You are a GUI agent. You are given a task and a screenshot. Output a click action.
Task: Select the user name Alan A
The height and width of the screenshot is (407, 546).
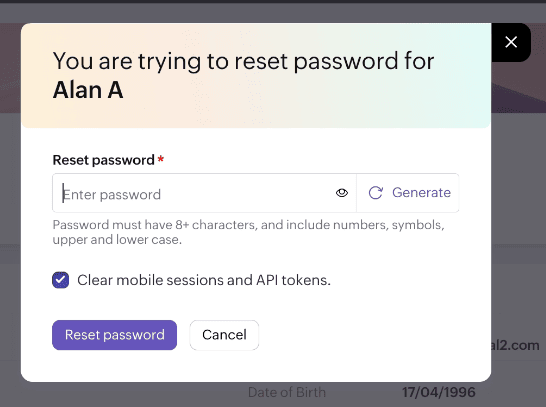[x=88, y=90]
